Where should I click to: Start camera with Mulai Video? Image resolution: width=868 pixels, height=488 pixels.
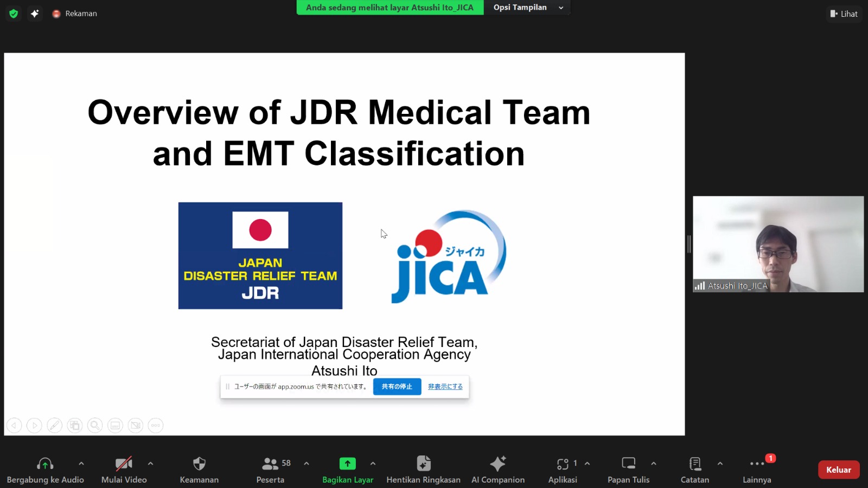click(x=124, y=470)
